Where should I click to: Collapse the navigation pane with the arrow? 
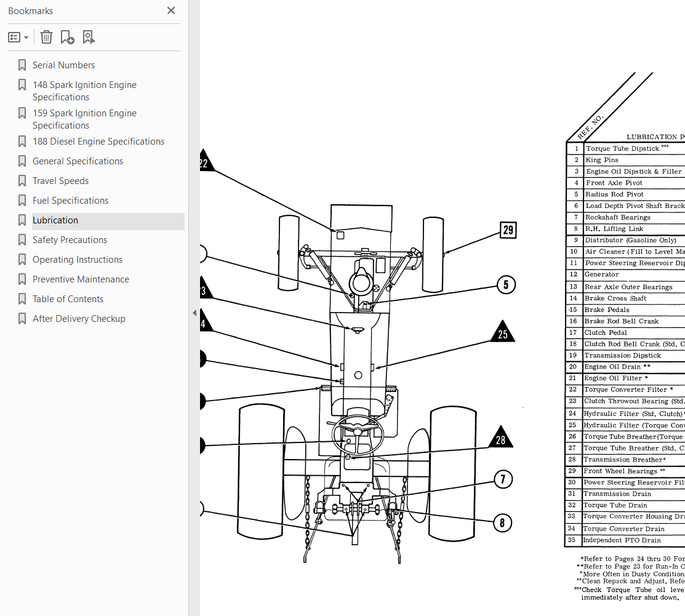(194, 313)
